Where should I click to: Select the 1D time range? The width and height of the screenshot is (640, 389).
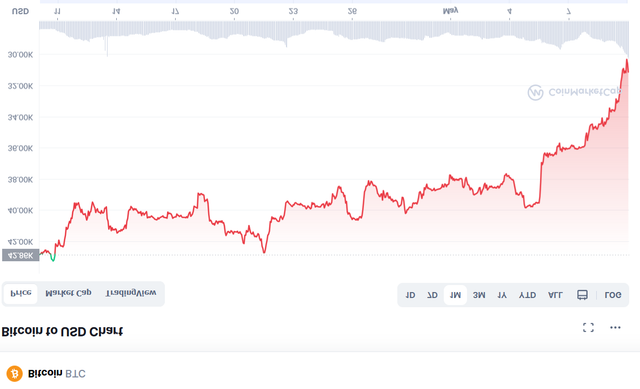pyautogui.click(x=410, y=295)
